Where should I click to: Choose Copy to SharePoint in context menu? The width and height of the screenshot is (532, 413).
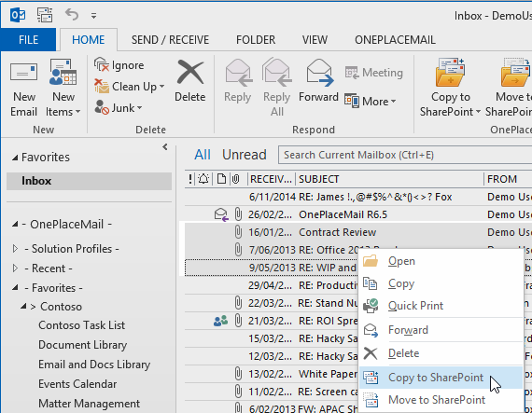coord(441,378)
